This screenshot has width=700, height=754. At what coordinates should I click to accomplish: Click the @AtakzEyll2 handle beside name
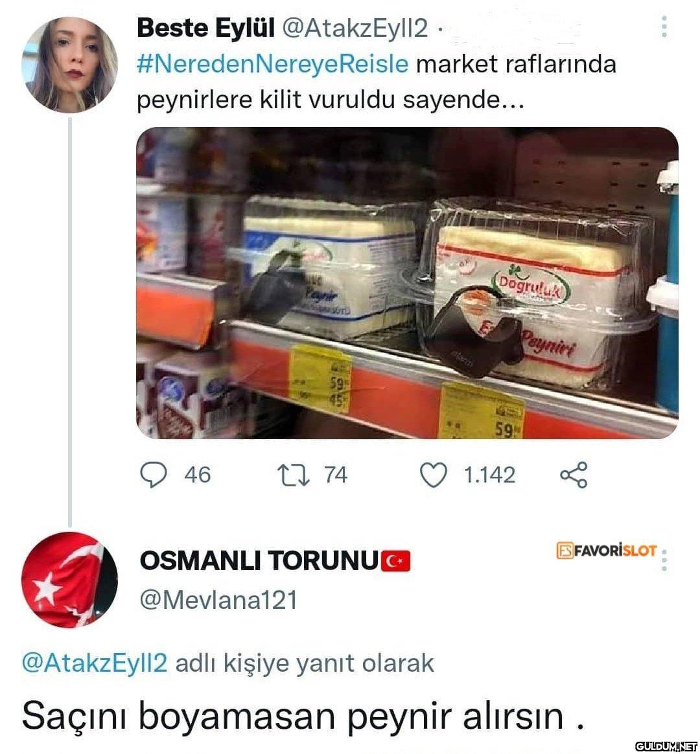click(x=355, y=29)
